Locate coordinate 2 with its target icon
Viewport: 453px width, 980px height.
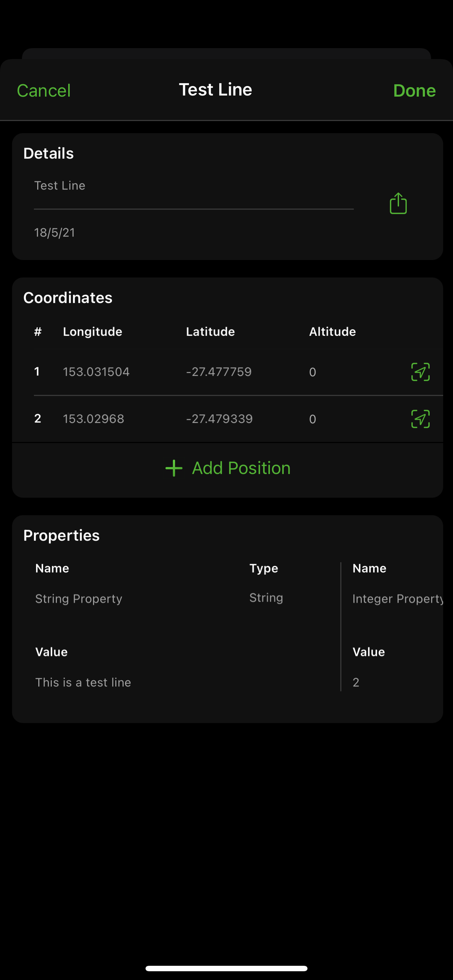(420, 419)
